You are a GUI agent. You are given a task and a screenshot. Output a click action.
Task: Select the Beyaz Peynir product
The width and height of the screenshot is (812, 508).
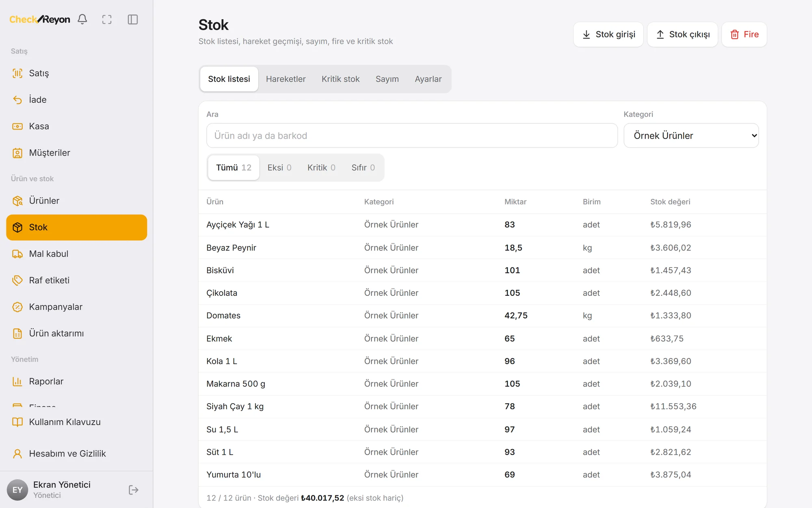pyautogui.click(x=231, y=248)
